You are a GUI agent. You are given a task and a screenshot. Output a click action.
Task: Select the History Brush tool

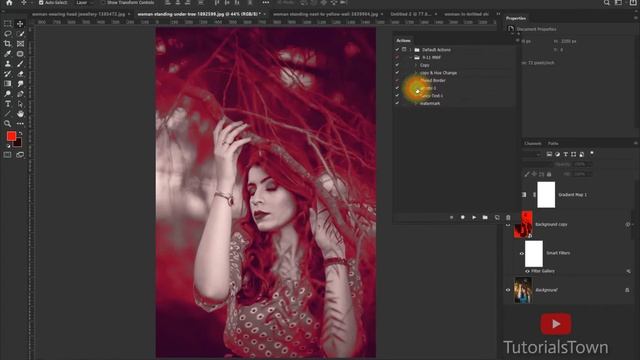7,74
